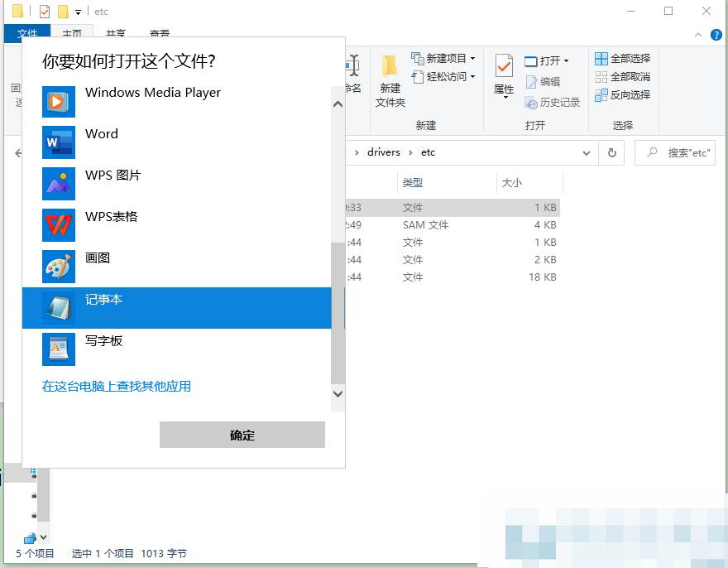Switch to the 共享 ribbon tab

coord(115,35)
